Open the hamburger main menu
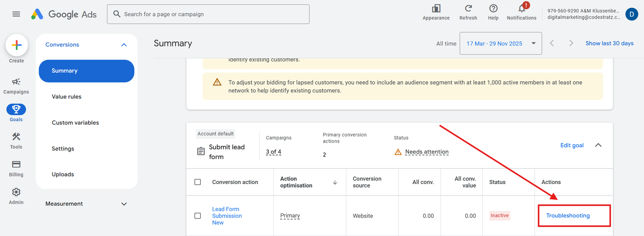 coord(16,14)
